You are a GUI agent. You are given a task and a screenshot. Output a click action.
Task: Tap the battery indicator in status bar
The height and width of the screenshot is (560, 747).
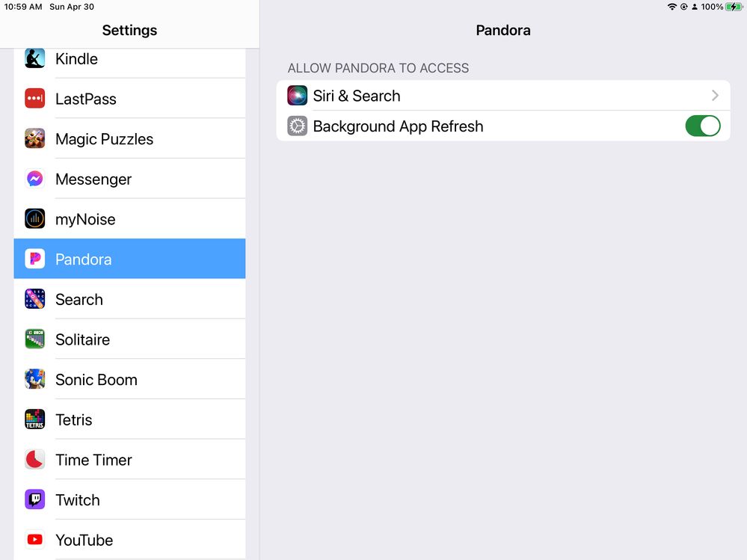[733, 7]
